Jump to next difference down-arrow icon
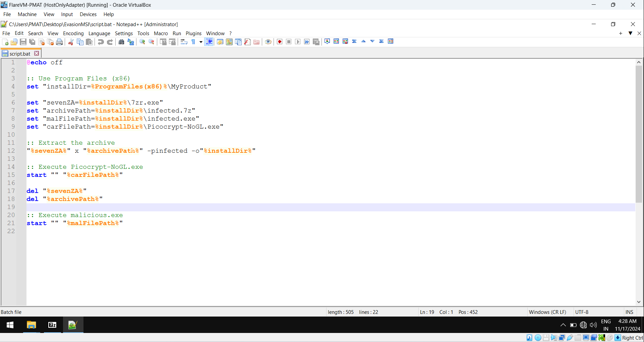This screenshot has height=342, width=644. point(372,41)
